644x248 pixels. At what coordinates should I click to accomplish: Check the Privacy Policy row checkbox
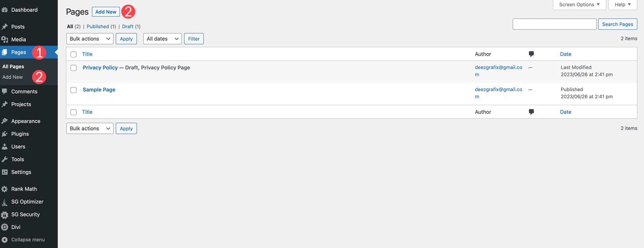click(x=73, y=68)
